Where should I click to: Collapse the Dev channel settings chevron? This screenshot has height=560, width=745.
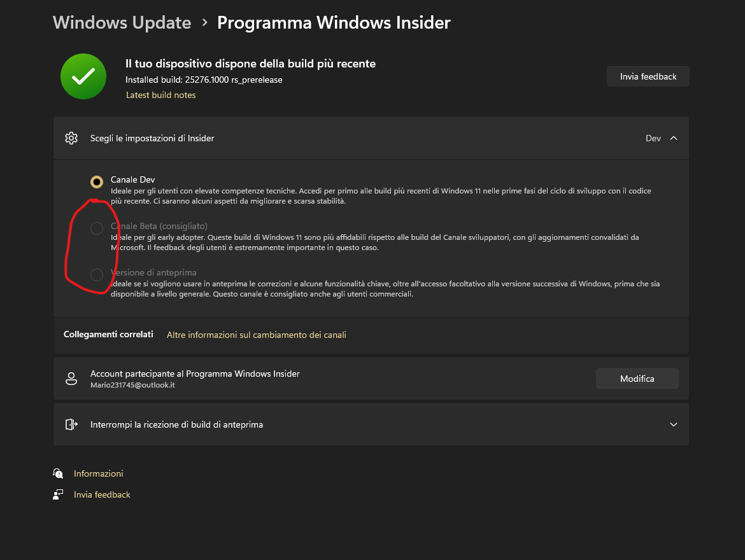point(673,137)
